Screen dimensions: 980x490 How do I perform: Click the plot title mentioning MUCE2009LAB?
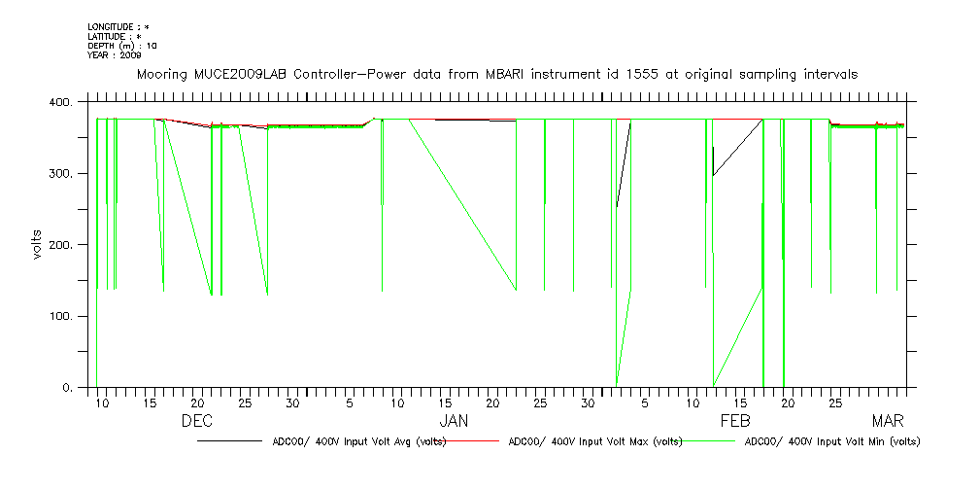tap(496, 75)
